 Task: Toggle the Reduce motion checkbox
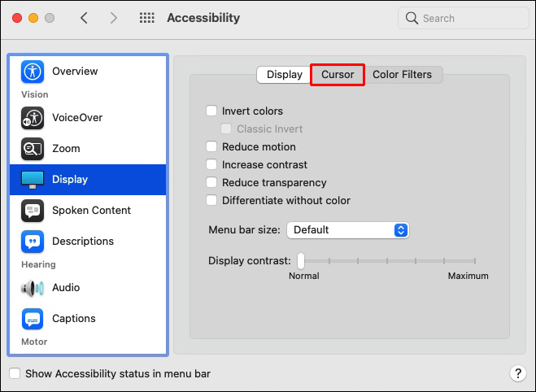click(x=212, y=147)
